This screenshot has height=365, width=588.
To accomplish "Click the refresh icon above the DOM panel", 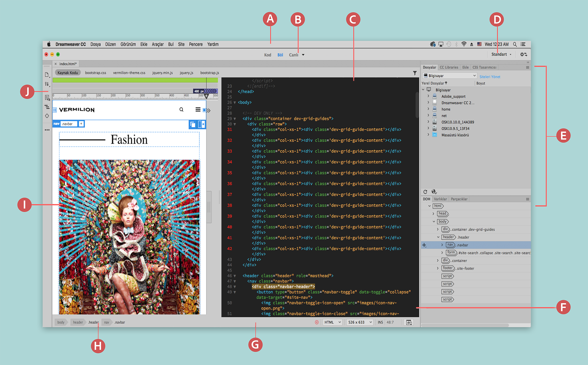I will click(425, 192).
